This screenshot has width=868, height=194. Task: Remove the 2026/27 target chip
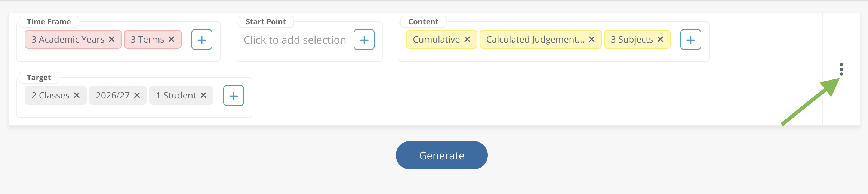coord(137,95)
